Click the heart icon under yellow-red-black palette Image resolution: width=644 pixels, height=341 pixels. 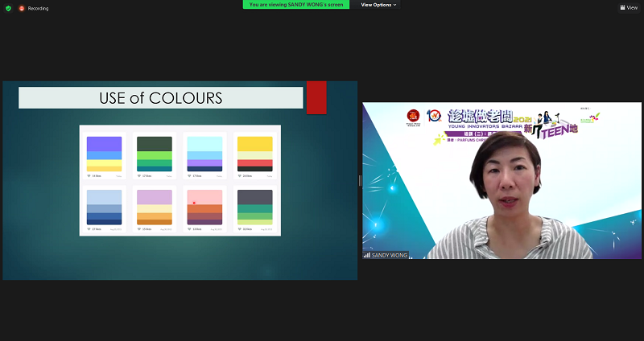pyautogui.click(x=237, y=175)
